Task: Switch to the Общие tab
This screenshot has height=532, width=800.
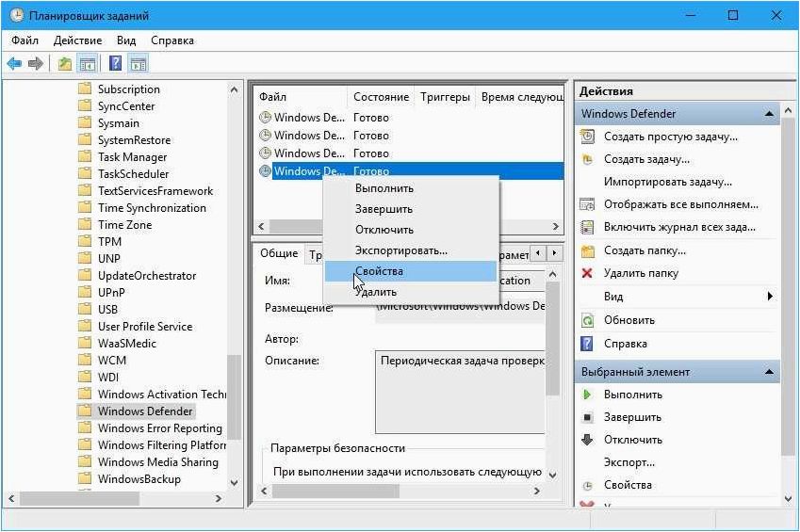Action: click(279, 253)
